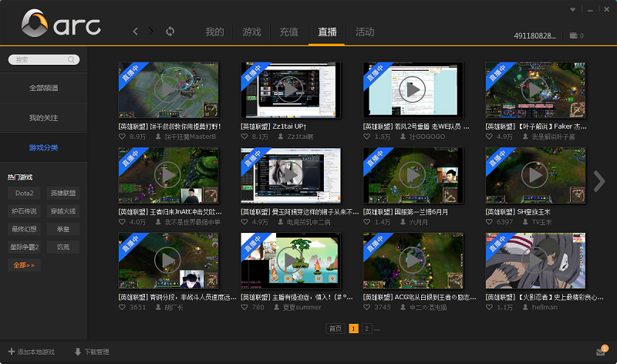Image resolution: width=617 pixels, height=364 pixels.
Task: Play the SH皇族玉米 stream thumbnail
Action: pos(535,175)
